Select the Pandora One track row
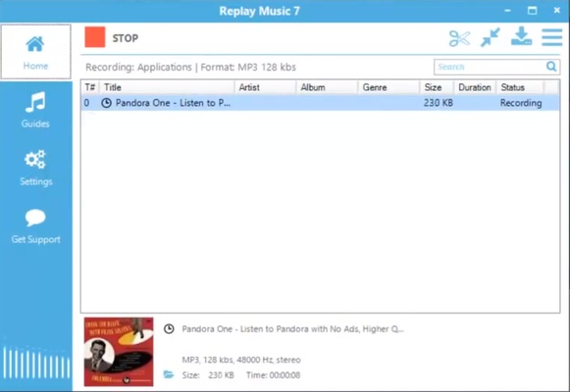570x392 pixels. [x=320, y=103]
